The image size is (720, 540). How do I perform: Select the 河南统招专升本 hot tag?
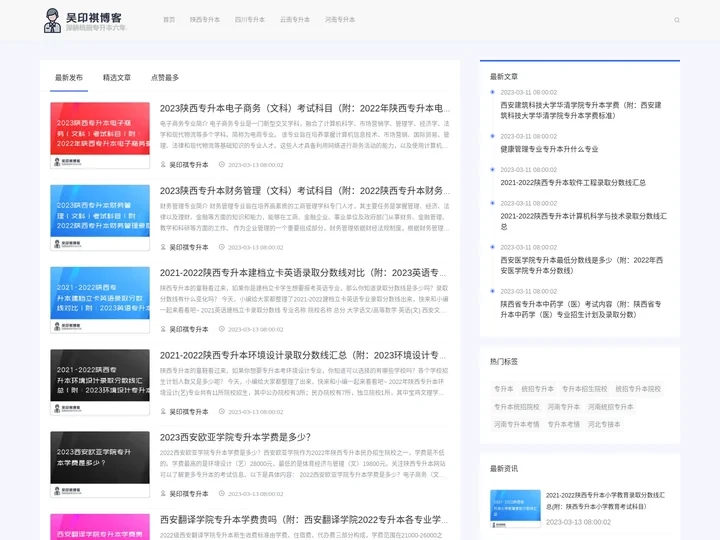click(x=610, y=406)
